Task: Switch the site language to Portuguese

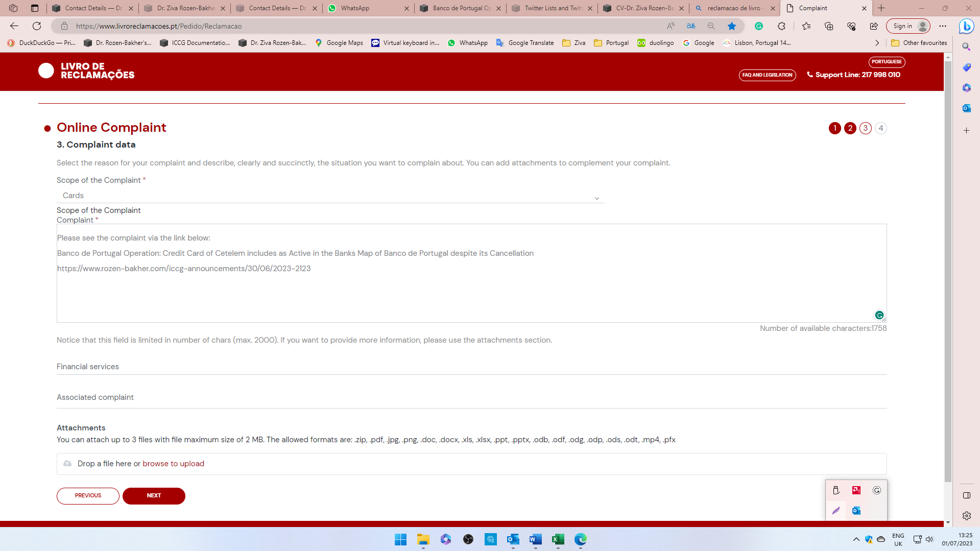Action: tap(887, 62)
